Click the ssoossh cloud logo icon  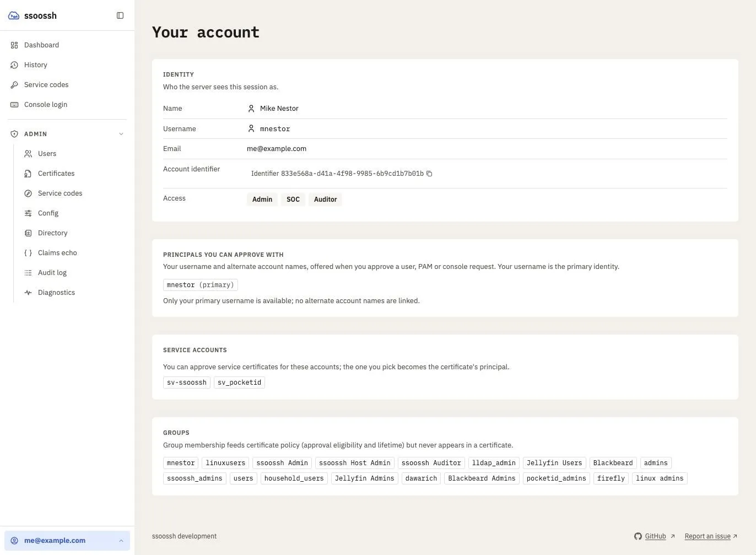[x=14, y=15]
